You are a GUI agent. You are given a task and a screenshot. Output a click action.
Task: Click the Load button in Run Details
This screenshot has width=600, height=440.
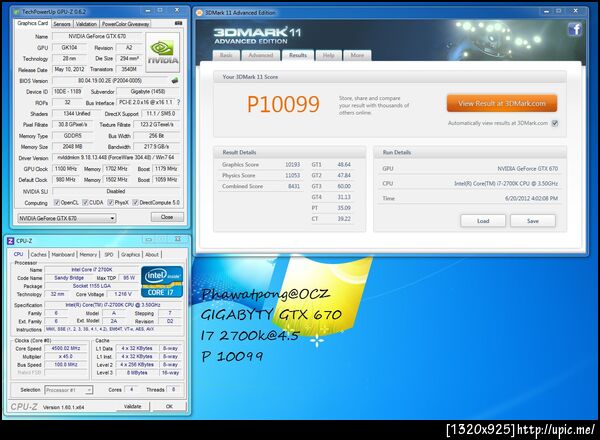point(483,221)
